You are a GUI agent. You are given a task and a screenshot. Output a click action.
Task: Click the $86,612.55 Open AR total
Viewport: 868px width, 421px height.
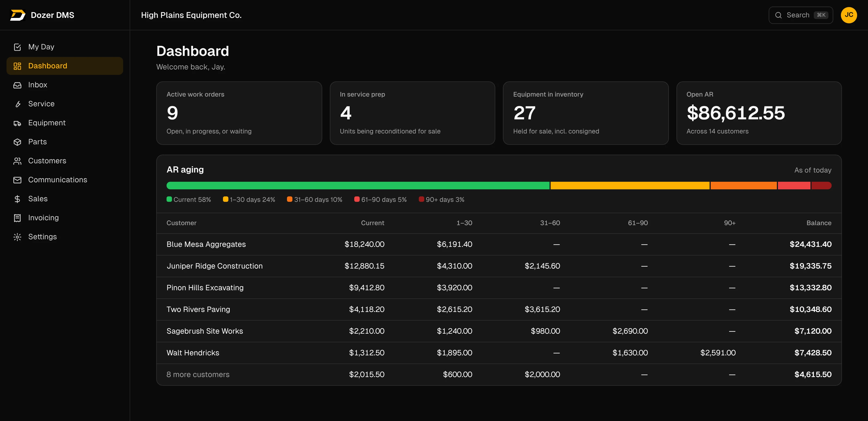[x=736, y=113]
